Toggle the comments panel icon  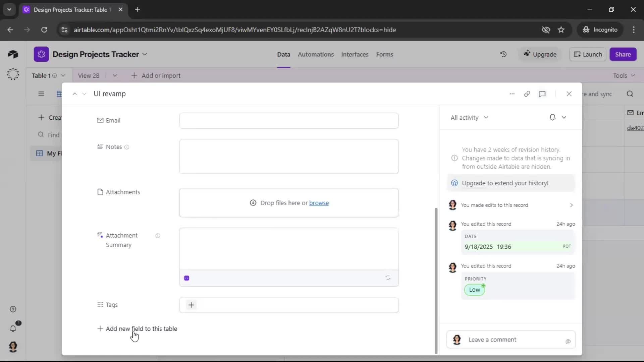(542, 94)
